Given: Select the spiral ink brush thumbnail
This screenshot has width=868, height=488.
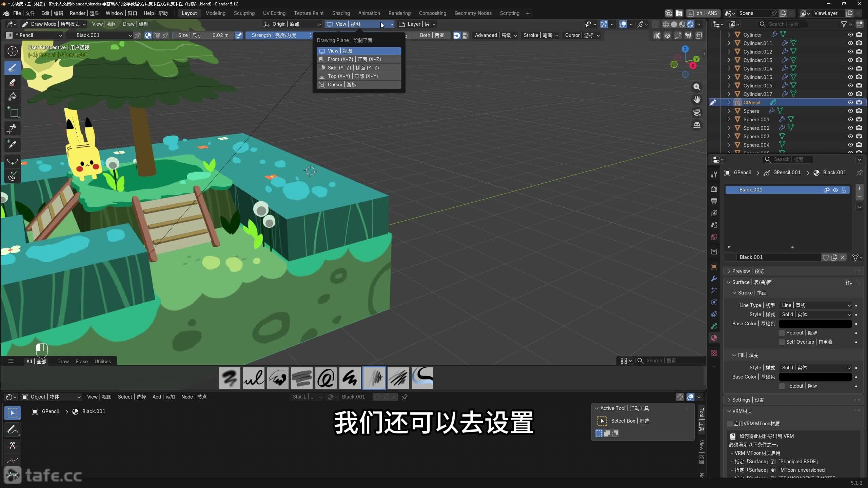Looking at the screenshot, I should point(326,378).
